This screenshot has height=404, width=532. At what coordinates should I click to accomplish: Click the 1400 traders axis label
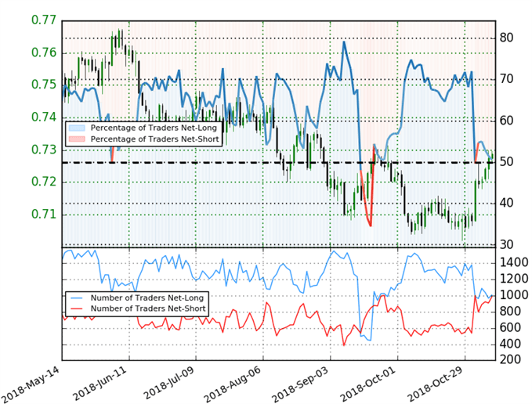[514, 262]
